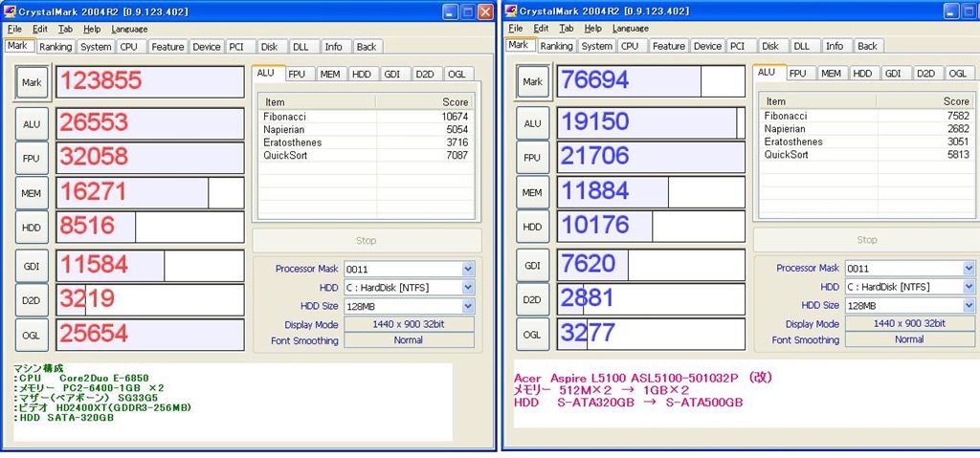Open the File menu in left window
The width and height of the screenshot is (980, 458).
click(14, 29)
